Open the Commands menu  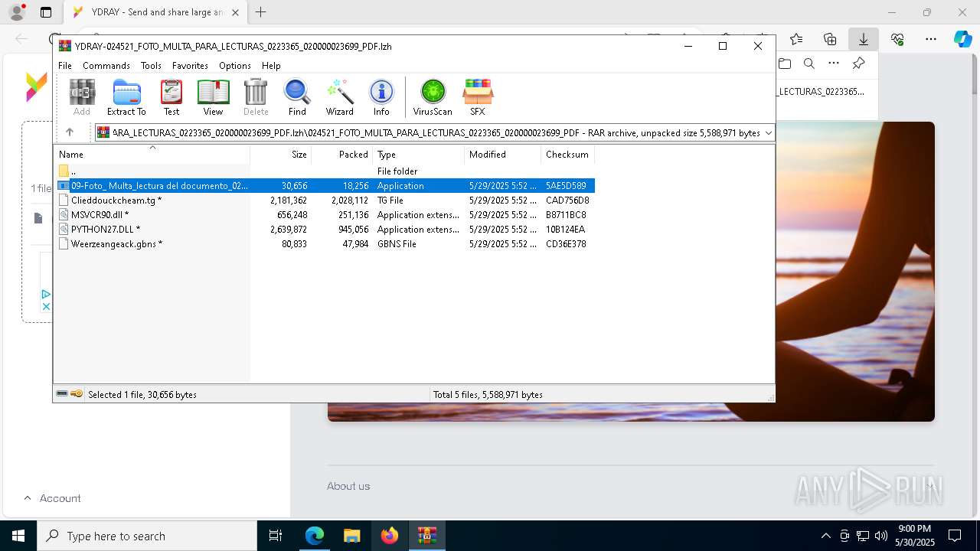tap(106, 66)
